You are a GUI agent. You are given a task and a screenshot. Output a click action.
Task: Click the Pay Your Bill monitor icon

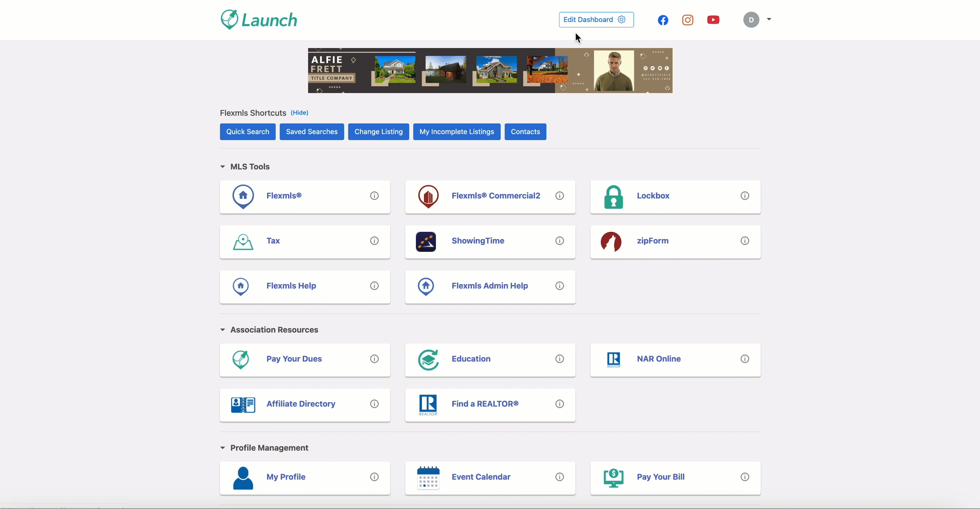pos(613,478)
